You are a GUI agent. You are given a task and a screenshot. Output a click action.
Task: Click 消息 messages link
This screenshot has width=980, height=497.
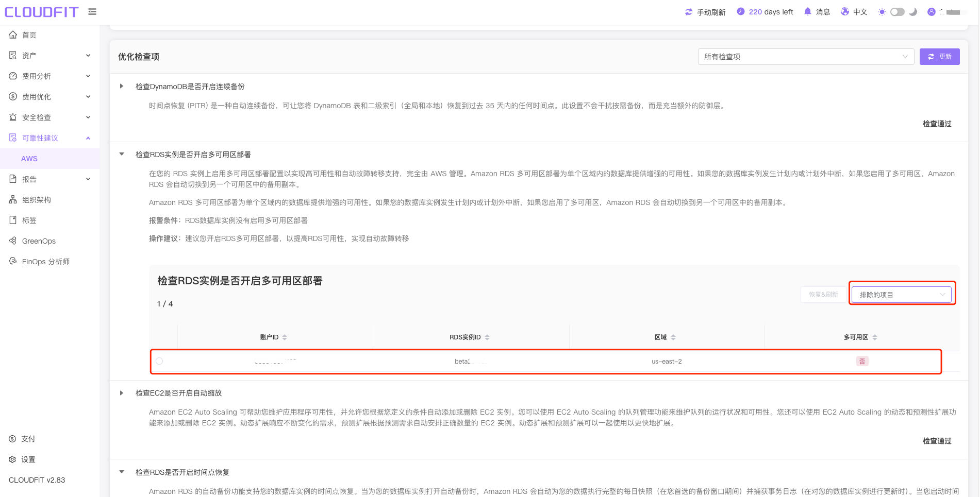coord(823,12)
